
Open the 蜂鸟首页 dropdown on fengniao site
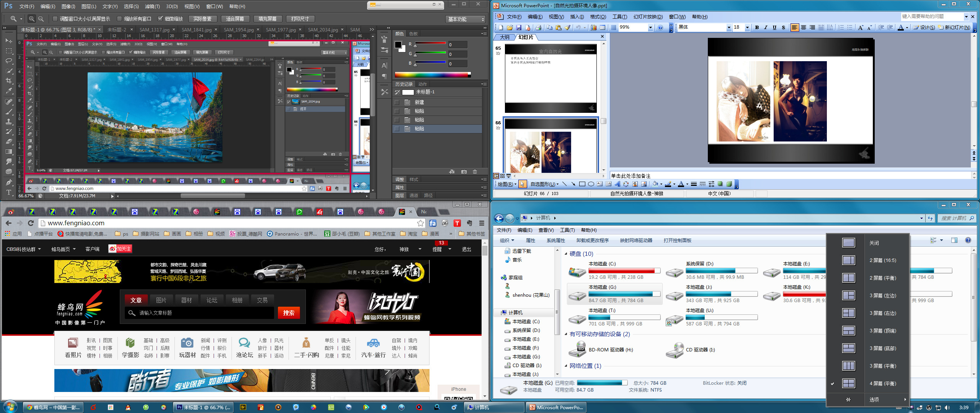[64, 249]
